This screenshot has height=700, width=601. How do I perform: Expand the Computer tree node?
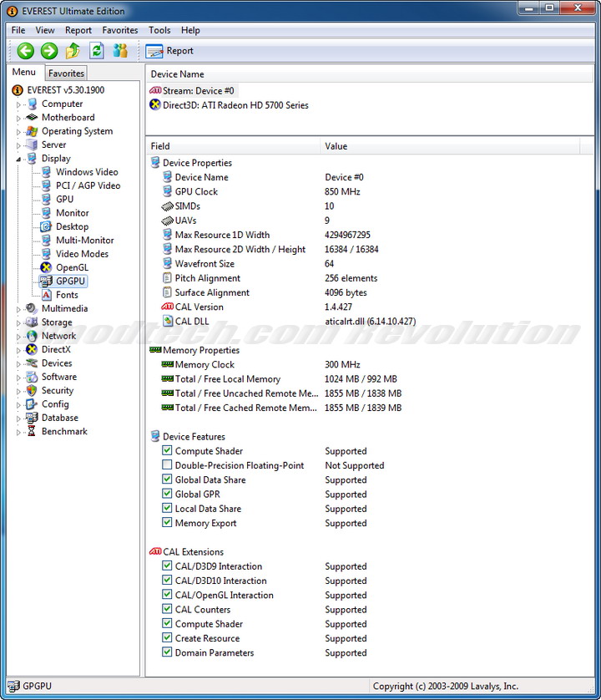pos(18,105)
